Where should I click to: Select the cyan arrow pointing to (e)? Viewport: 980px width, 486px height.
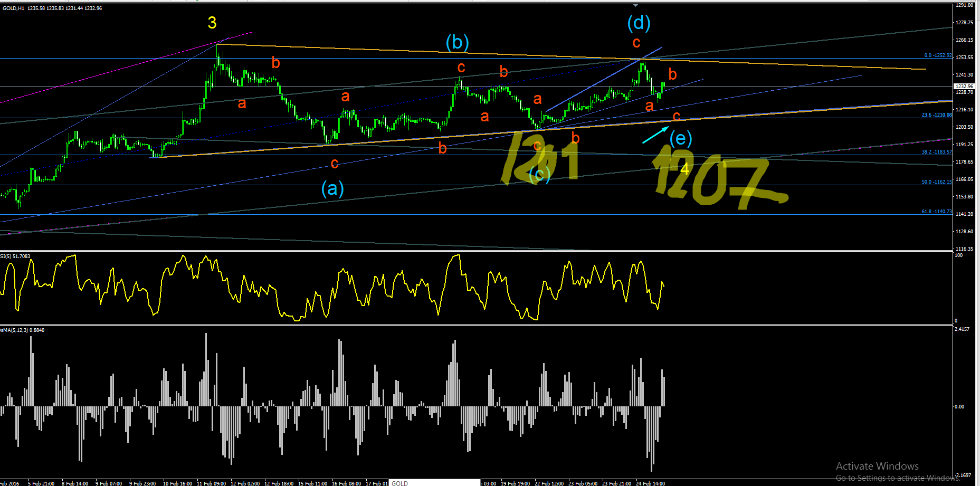point(655,135)
